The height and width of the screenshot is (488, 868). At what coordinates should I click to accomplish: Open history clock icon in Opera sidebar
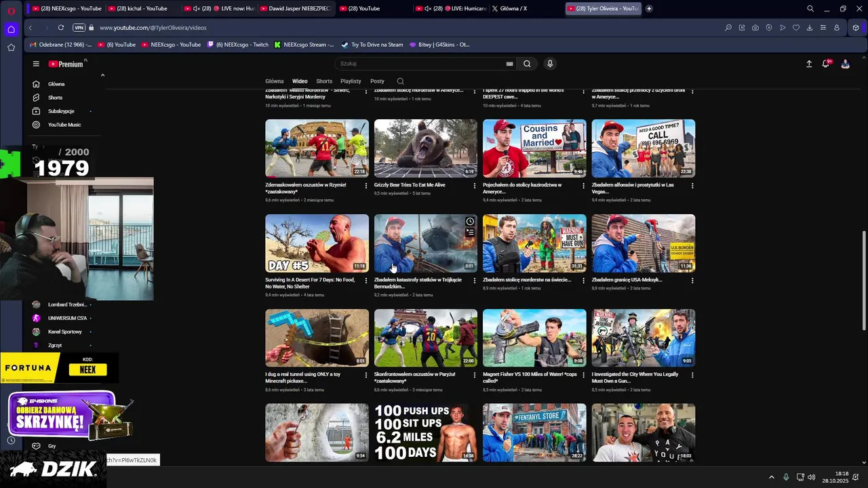pos(11,441)
